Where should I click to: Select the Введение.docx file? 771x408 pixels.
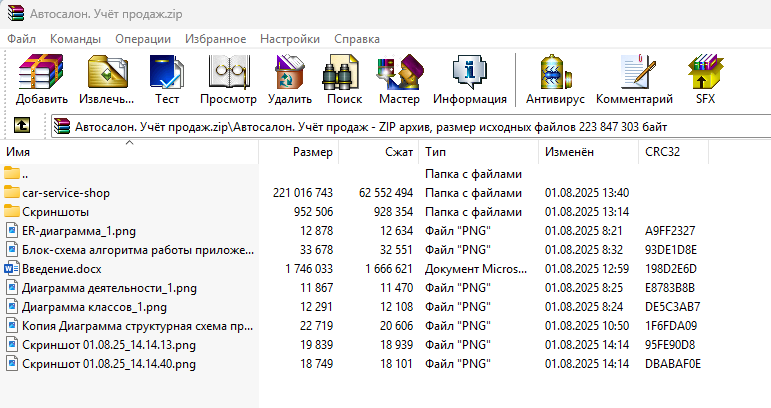[x=62, y=269]
